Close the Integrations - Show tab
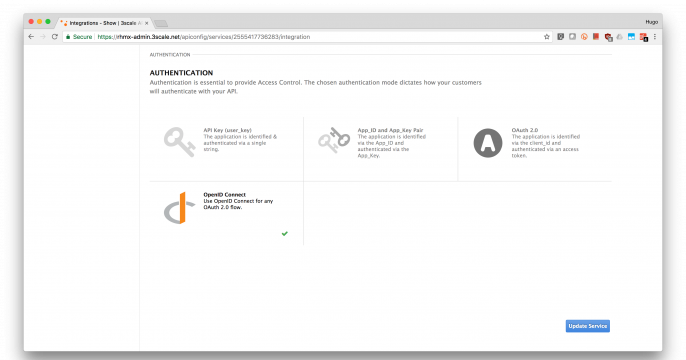Image resolution: width=686 pixels, height=360 pixels. click(147, 23)
